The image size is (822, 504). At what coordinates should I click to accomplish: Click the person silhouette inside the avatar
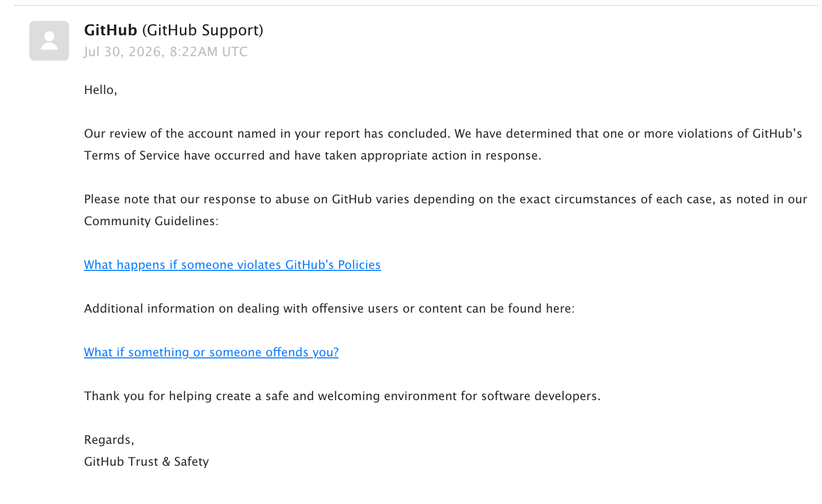pos(49,40)
